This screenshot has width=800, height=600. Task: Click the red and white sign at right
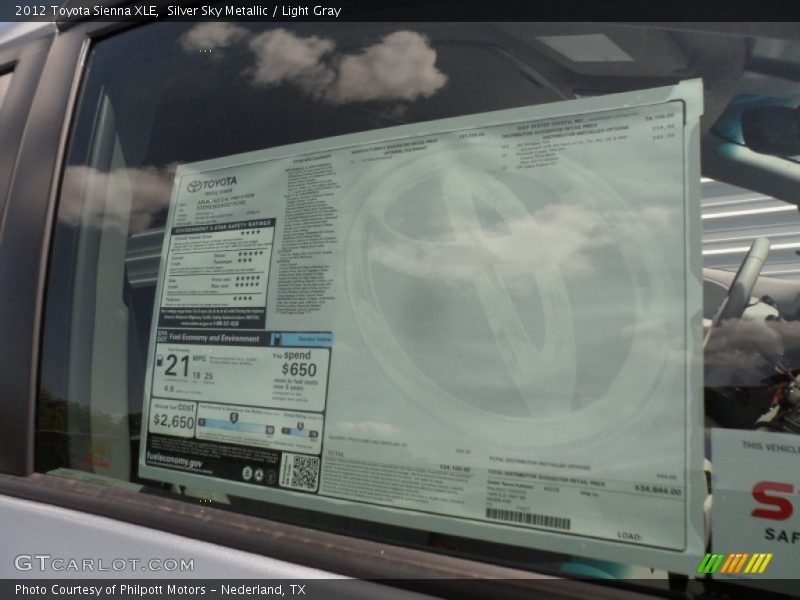click(758, 490)
